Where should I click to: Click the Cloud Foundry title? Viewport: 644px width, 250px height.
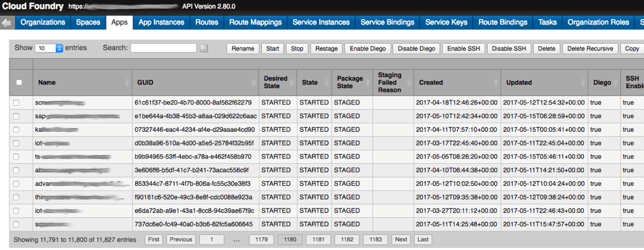[x=33, y=7]
